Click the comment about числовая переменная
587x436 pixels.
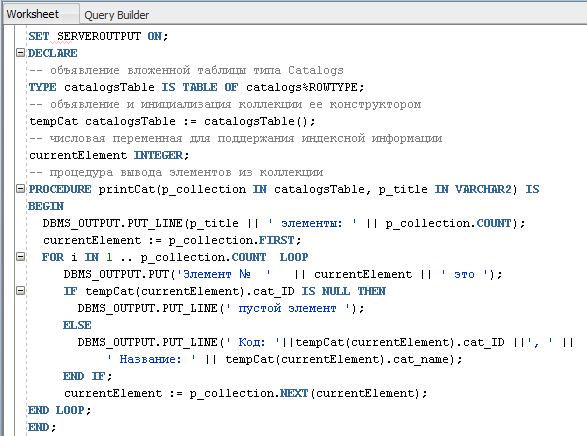[236, 138]
